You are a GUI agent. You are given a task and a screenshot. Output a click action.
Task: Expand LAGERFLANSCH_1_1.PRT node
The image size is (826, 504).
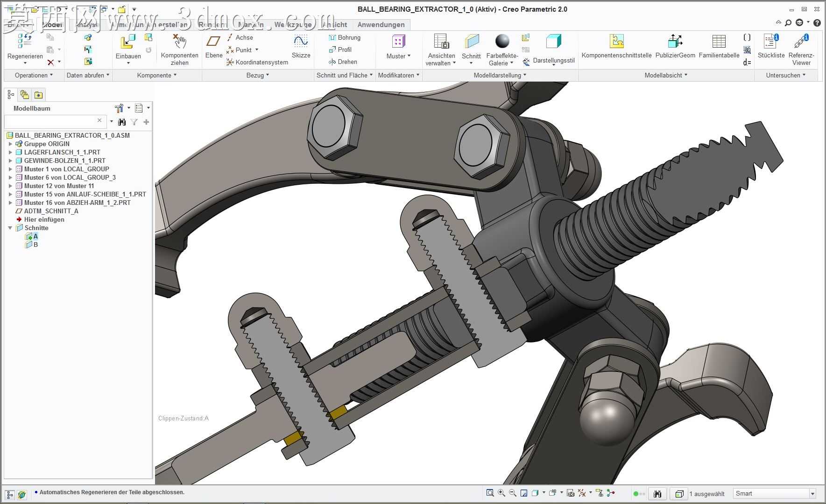click(10, 152)
